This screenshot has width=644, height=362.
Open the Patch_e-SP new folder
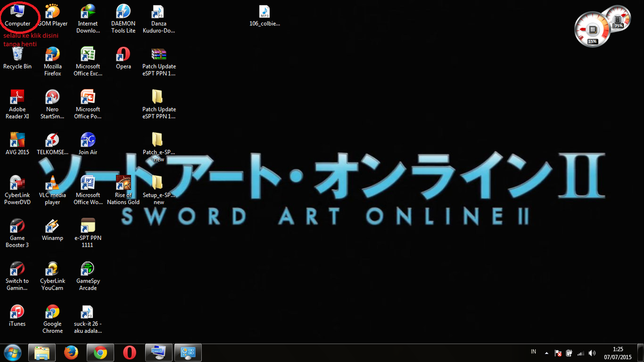click(x=158, y=147)
